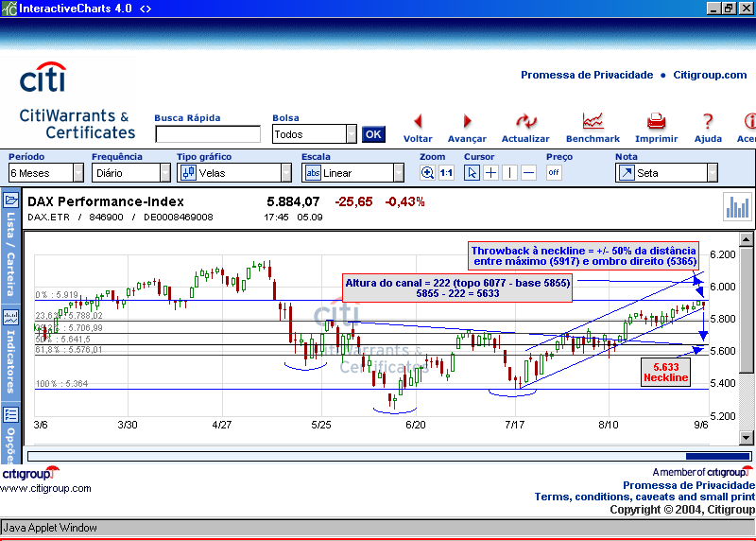Select the horizontal line cursor tool
The height and width of the screenshot is (541, 756).
tap(529, 173)
